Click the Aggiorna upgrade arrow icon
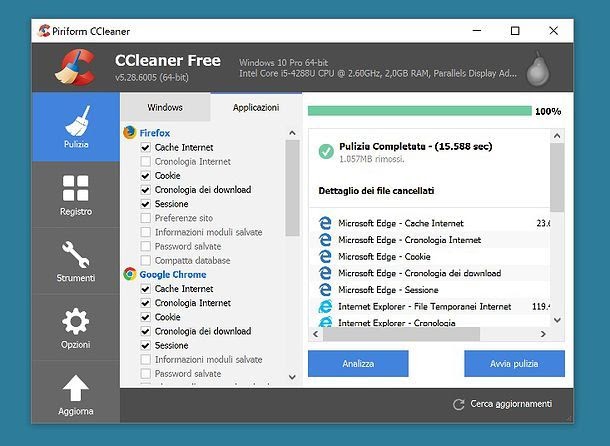The width and height of the screenshot is (610, 446). (x=75, y=388)
